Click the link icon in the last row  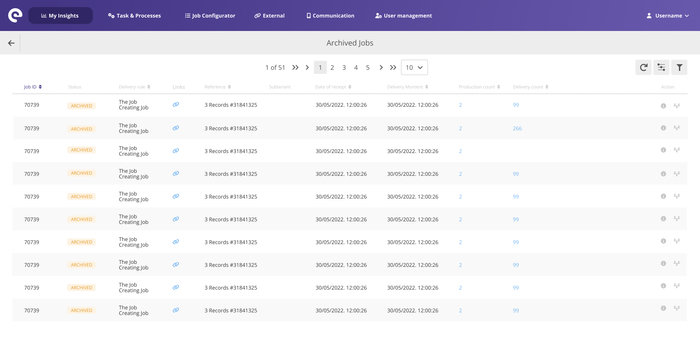(176, 310)
